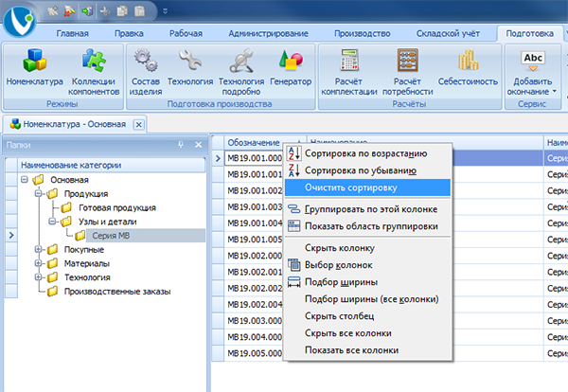Open Технология подробно in ribbon

(240, 62)
